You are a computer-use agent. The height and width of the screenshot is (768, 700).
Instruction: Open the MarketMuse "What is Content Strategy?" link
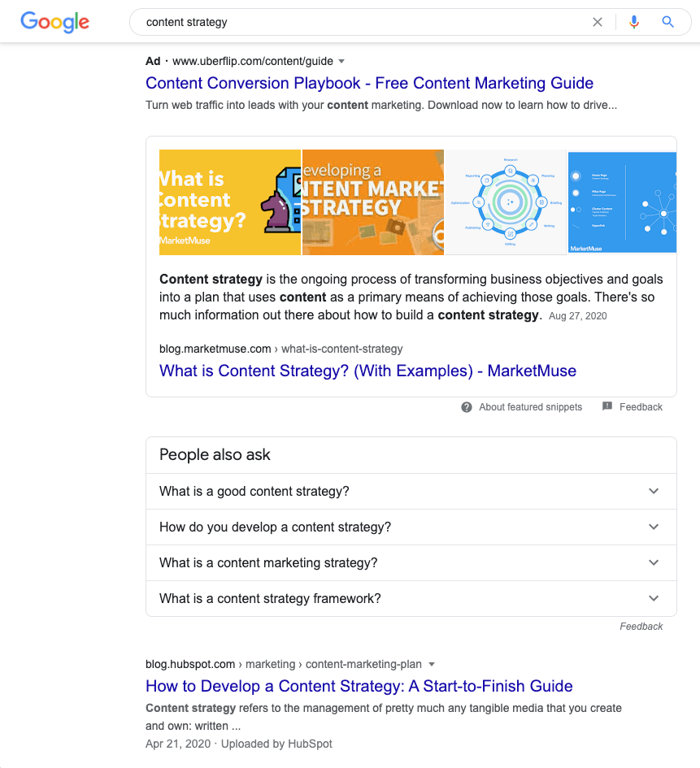coord(367,371)
